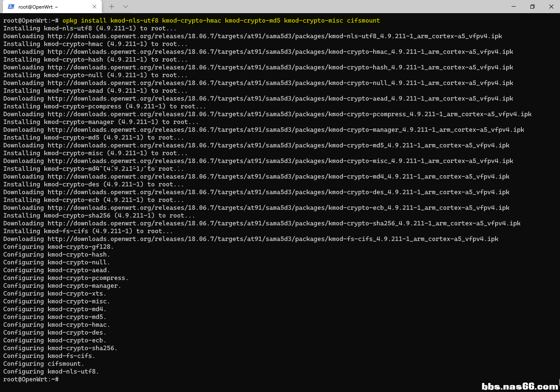This screenshot has width=560, height=392.
Task: Close the terminal window
Action: pos(551,7)
